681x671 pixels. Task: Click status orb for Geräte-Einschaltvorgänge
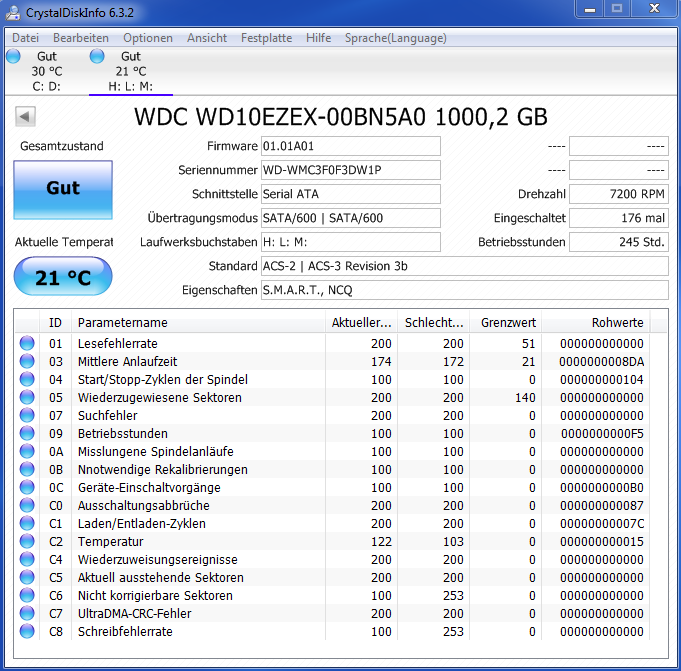click(27, 487)
